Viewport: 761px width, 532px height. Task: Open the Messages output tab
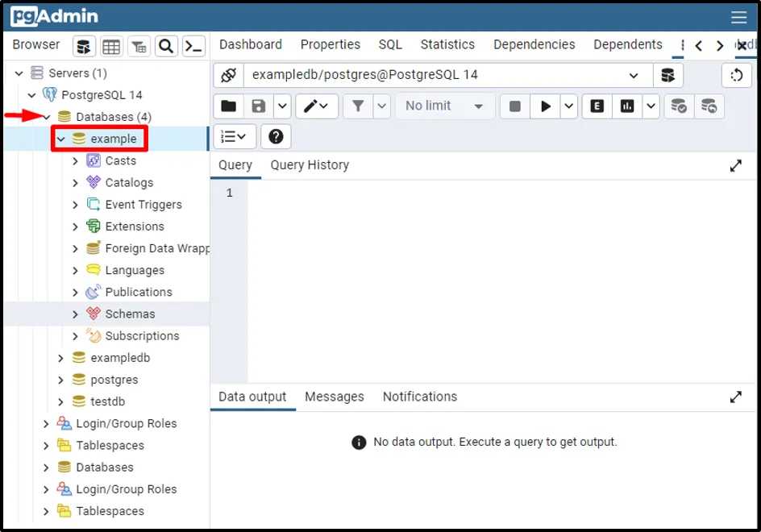[334, 397]
